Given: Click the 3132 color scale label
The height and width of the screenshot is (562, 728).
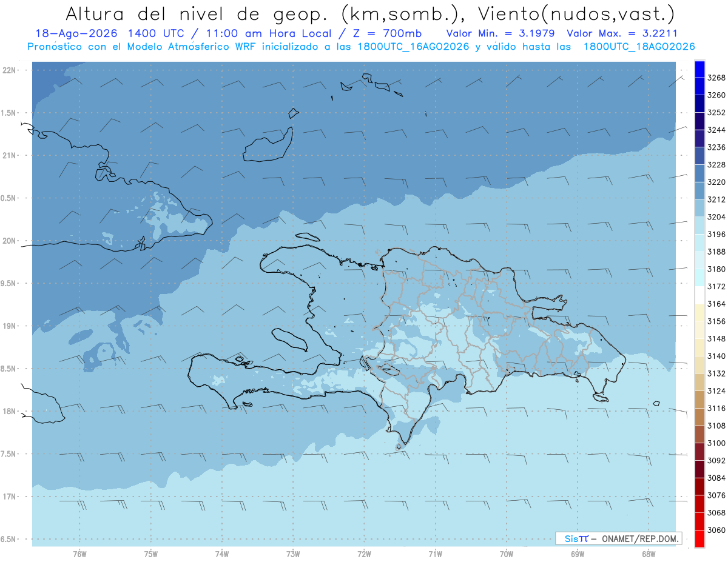Looking at the screenshot, I should pos(716,373).
